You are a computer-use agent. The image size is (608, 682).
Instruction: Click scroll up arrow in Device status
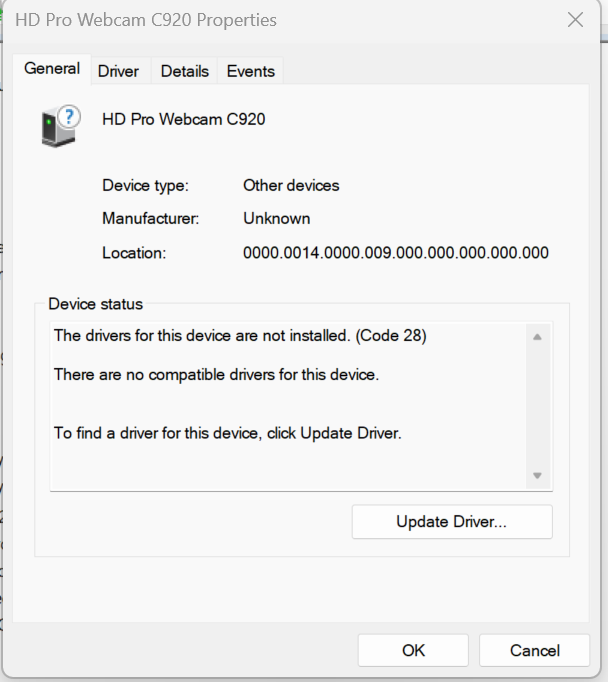coord(537,337)
